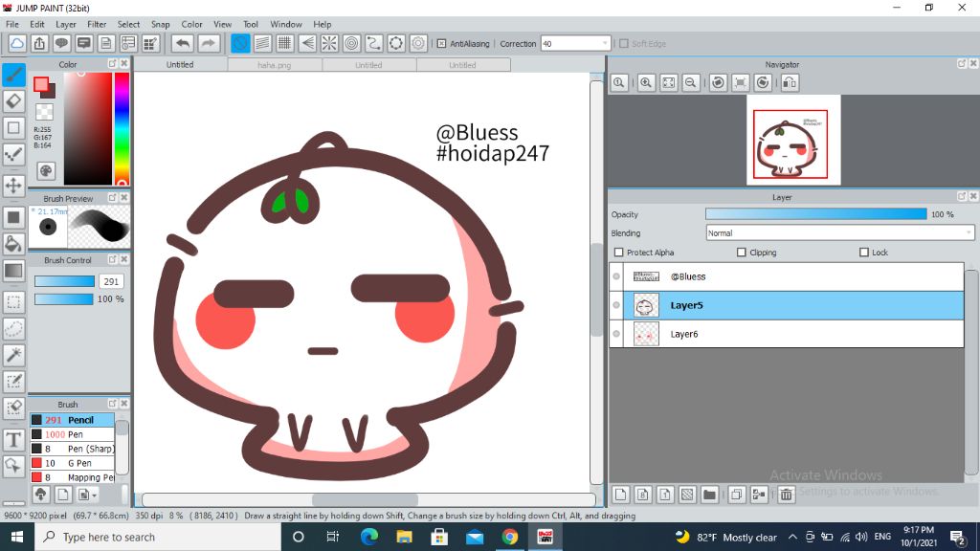Enable the layer Lock checkbox

tap(864, 253)
